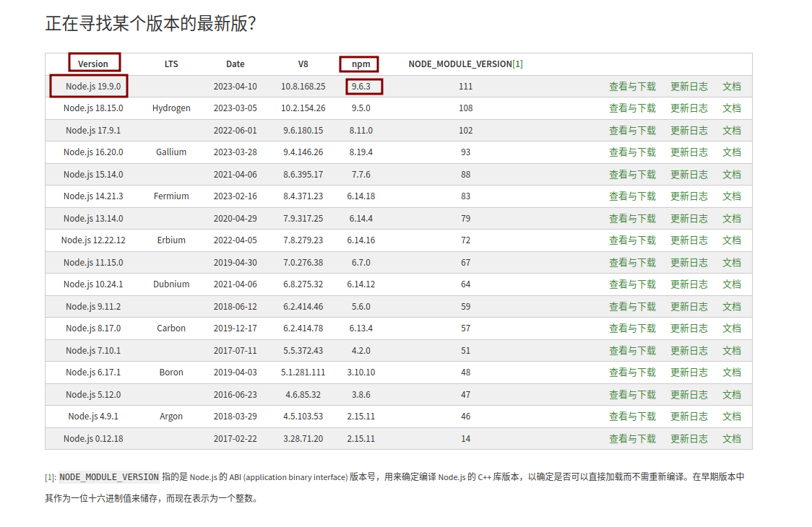Open 查看与下载 for Node.js 0.12.18
The image size is (812, 527).
tap(632, 438)
